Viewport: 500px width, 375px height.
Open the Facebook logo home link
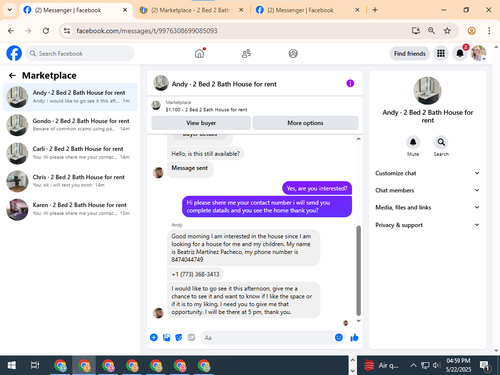coord(14,53)
